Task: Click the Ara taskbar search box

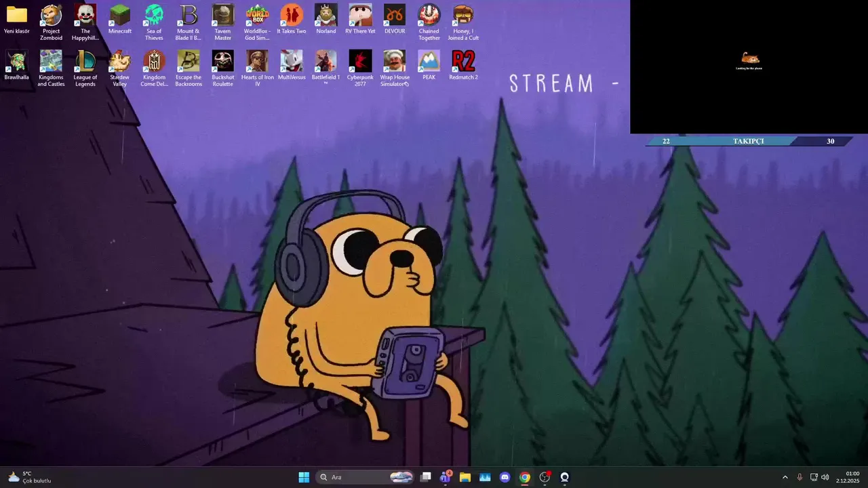Action: [x=366, y=477]
